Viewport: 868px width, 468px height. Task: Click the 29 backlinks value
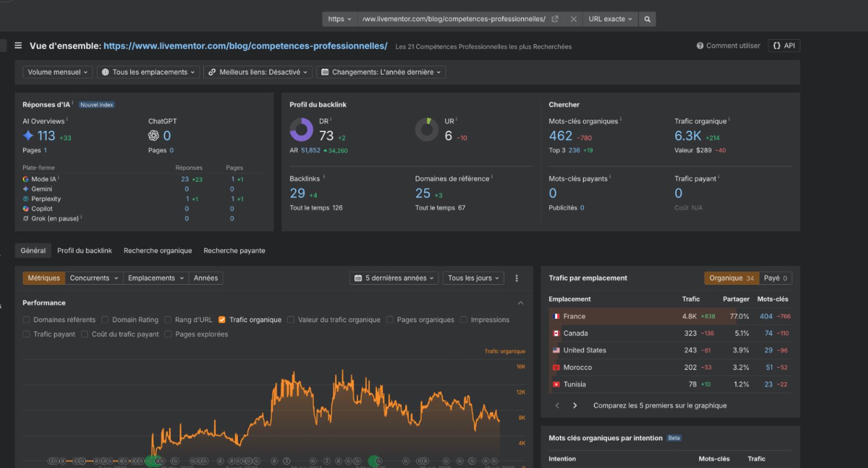pyautogui.click(x=297, y=193)
